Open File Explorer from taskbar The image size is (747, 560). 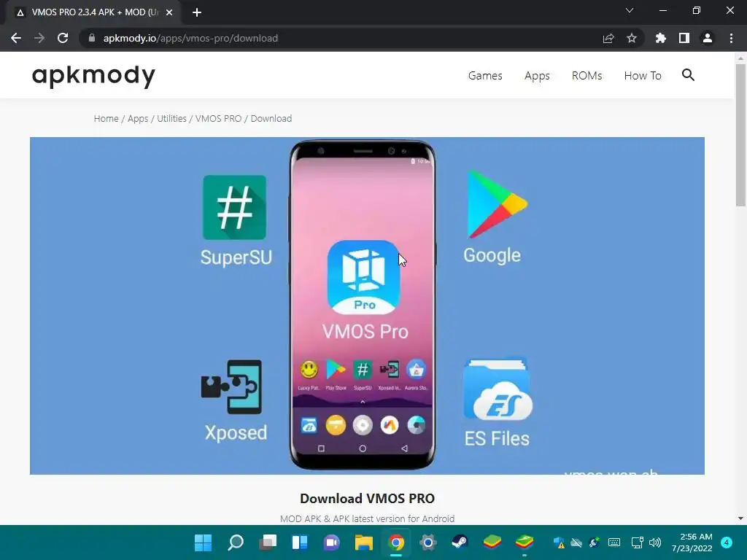click(364, 542)
